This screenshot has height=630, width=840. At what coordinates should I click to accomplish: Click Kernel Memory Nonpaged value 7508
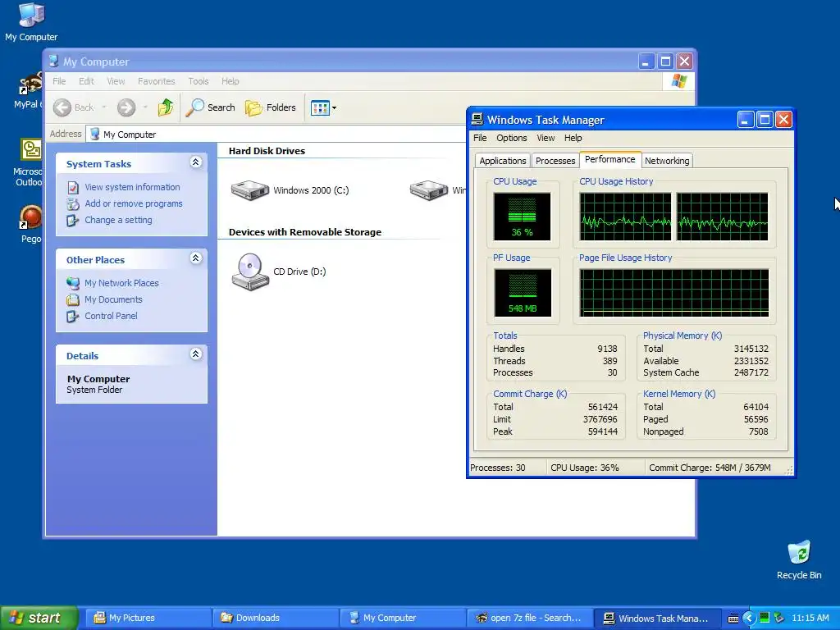[x=758, y=431]
